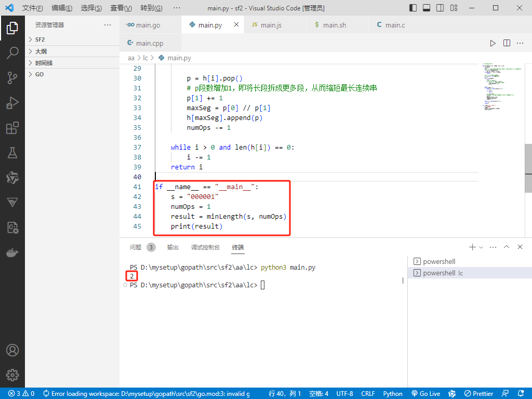Maximize the panel with caret icon
This screenshot has height=399, width=532.
[x=507, y=247]
